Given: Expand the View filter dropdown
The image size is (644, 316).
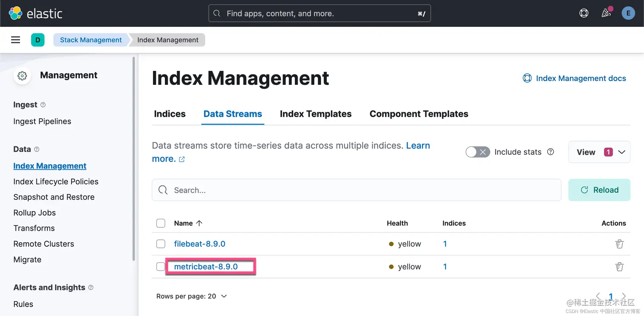Looking at the screenshot, I should pyautogui.click(x=599, y=152).
